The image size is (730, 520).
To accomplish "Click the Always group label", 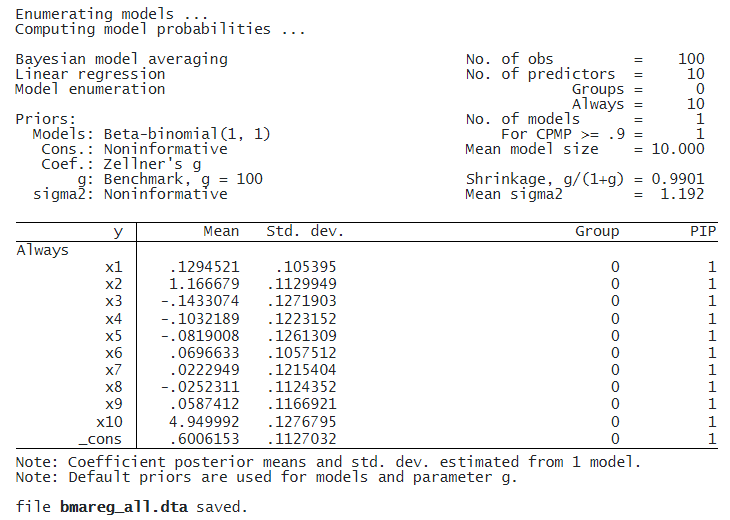I will point(42,249).
